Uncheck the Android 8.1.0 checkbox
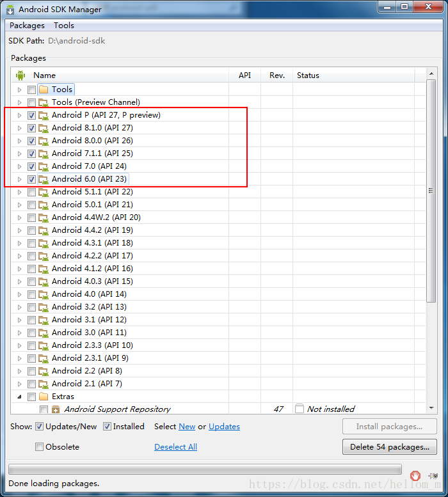This screenshot has height=497, width=448. [31, 128]
